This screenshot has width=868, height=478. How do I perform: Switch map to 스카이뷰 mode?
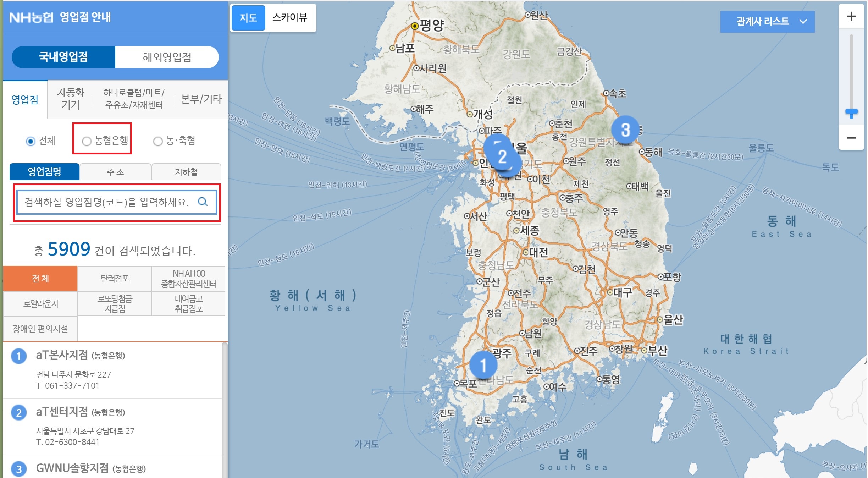click(x=290, y=17)
